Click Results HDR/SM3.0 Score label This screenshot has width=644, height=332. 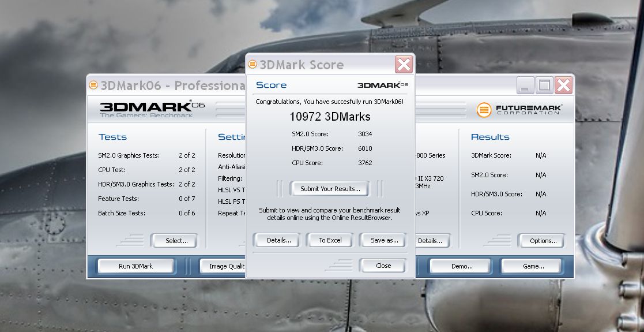tap(496, 194)
